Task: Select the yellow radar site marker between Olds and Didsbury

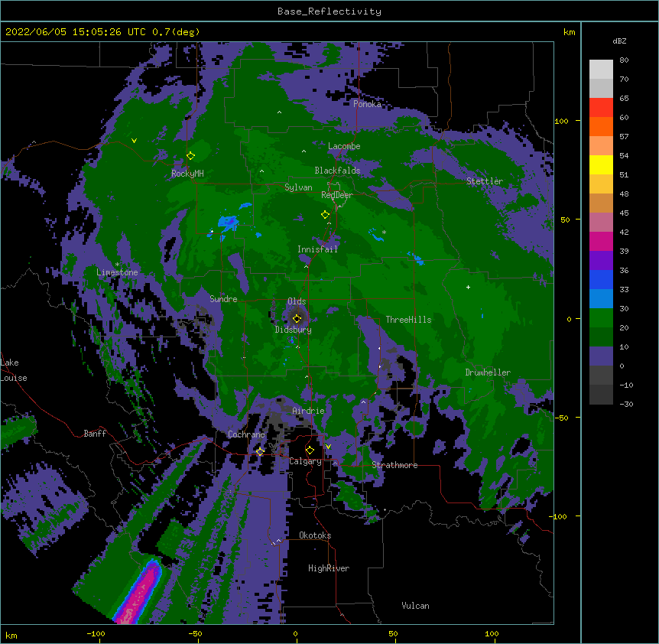Action: pyautogui.click(x=297, y=318)
